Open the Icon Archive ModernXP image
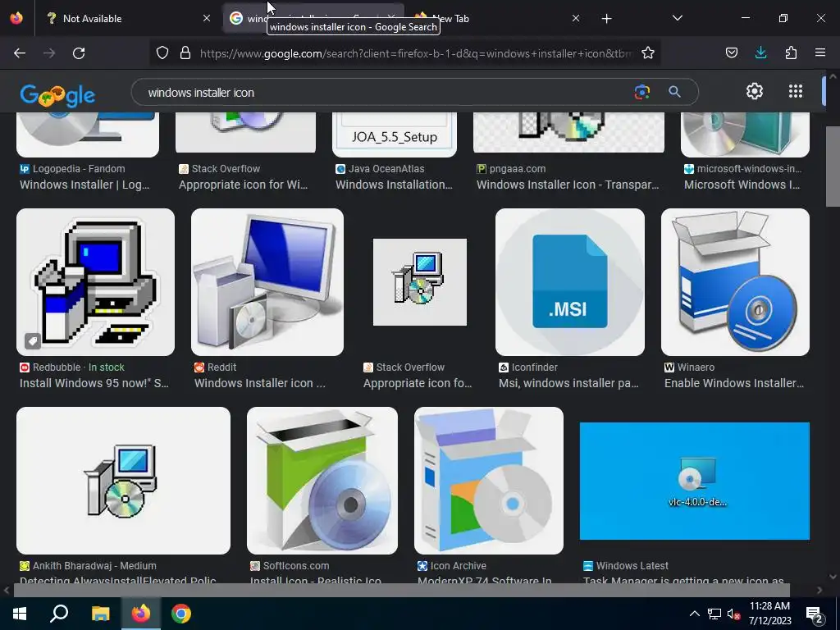The height and width of the screenshot is (630, 840). (489, 481)
